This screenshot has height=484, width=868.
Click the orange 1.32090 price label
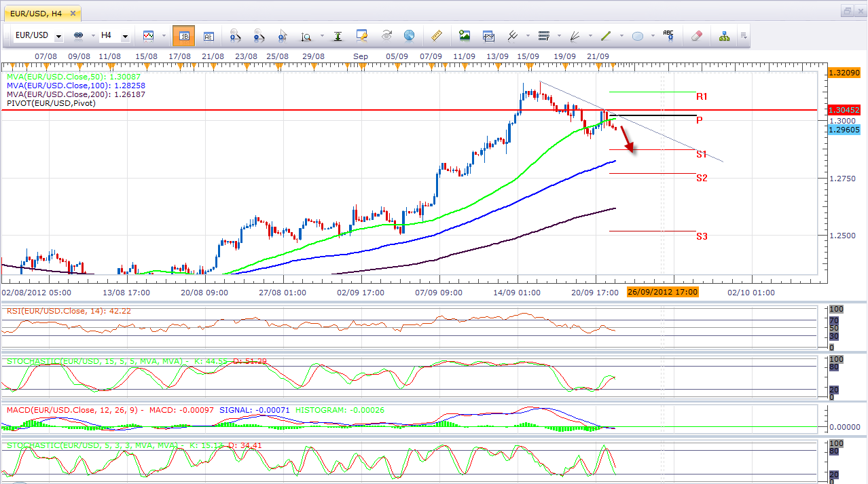(x=844, y=72)
